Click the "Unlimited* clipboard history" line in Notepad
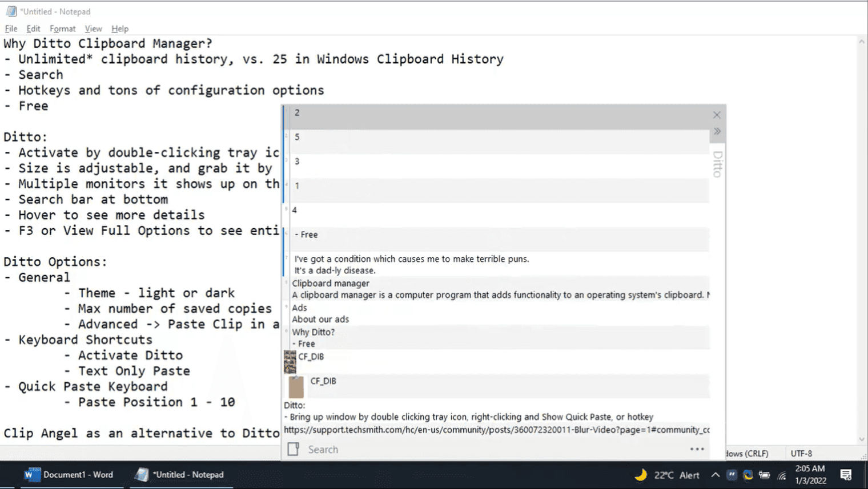Viewport: 868px width, 489px height. click(254, 59)
